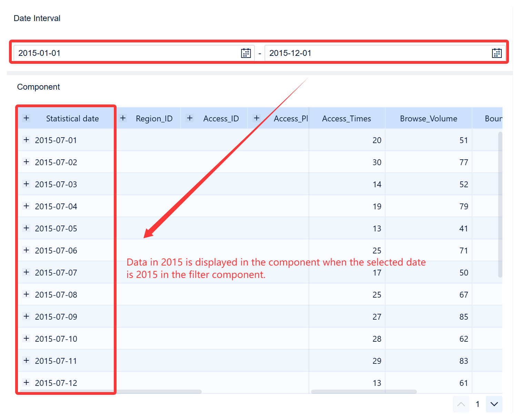Open the calendar picker for the end date
This screenshot has width=520, height=420.
496,53
